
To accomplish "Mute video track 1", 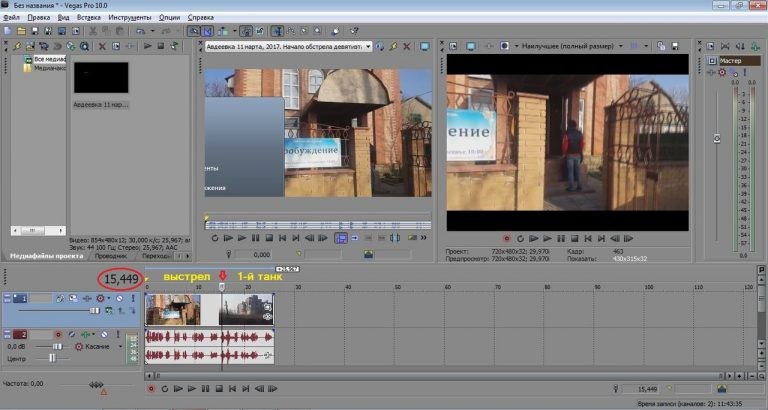I will (x=118, y=299).
